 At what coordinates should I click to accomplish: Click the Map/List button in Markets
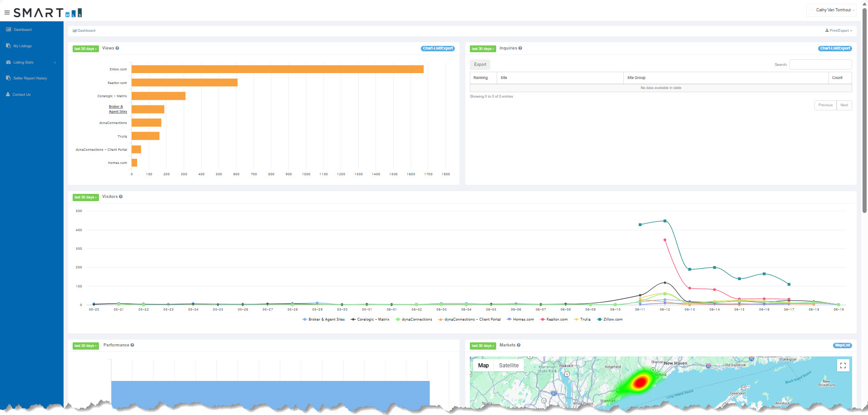843,346
